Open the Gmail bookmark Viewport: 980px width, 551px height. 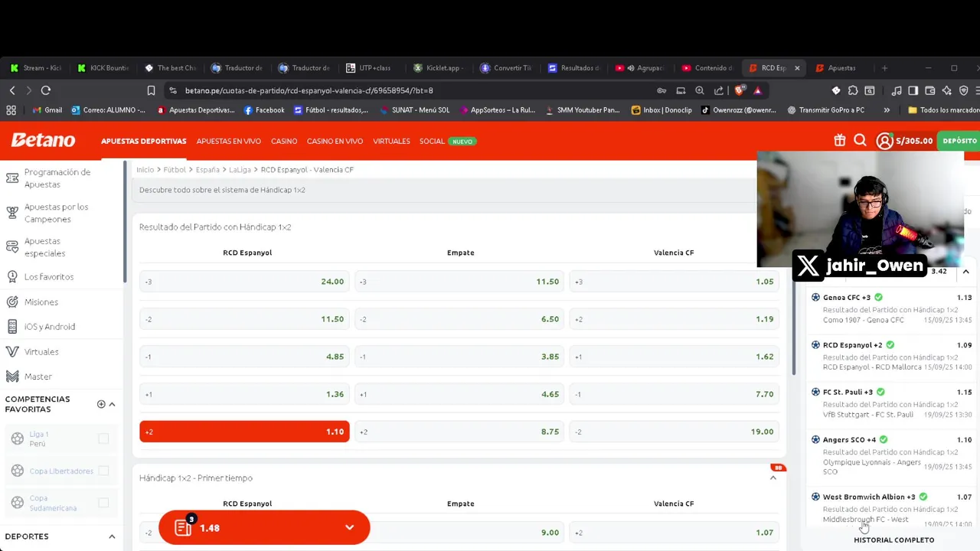pos(47,110)
